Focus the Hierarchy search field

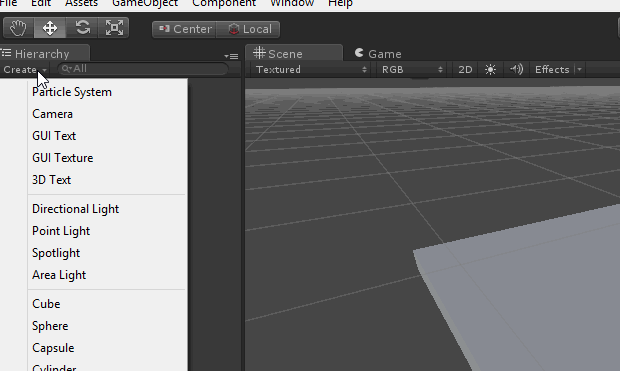[x=143, y=69]
